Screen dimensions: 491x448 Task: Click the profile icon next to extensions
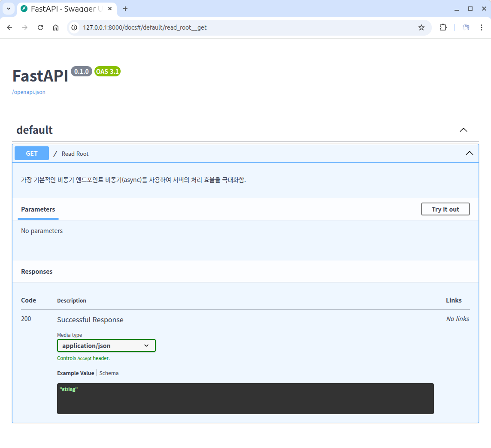(x=466, y=27)
